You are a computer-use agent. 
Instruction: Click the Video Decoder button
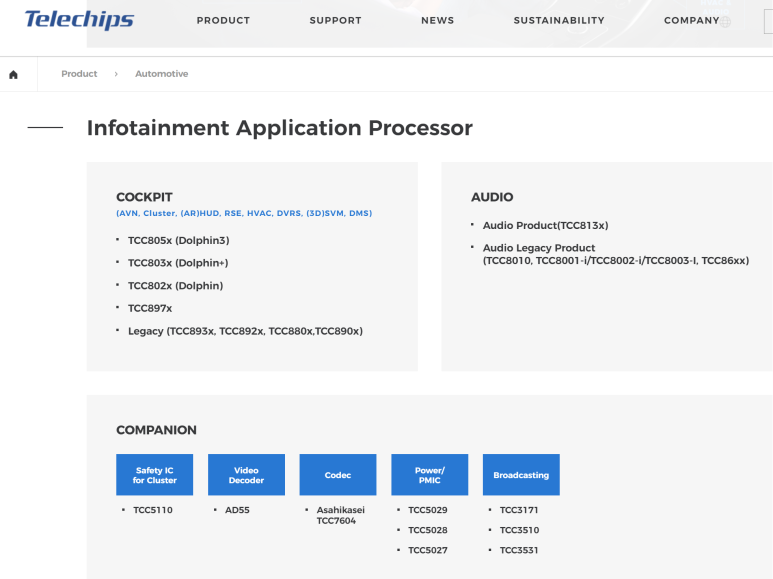(246, 475)
